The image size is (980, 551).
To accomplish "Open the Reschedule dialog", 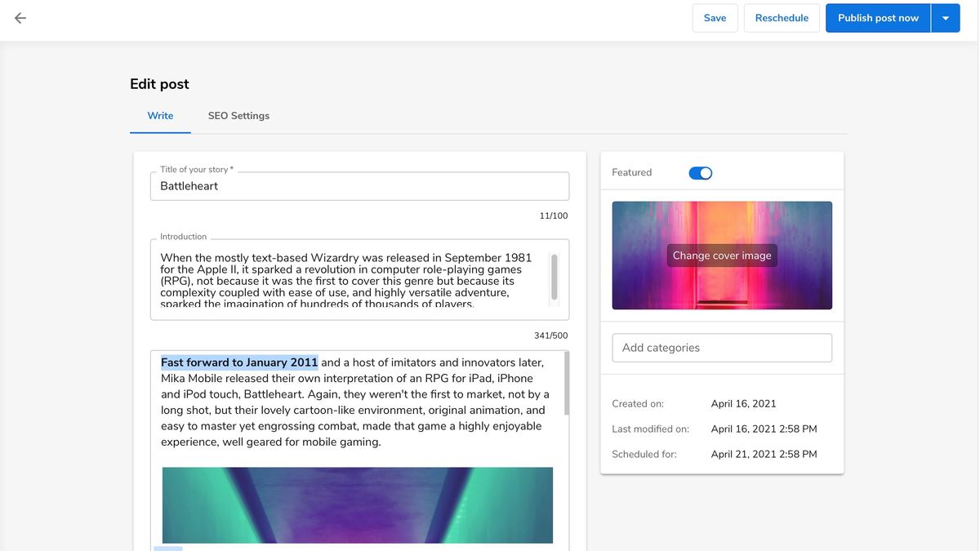I will point(782,17).
